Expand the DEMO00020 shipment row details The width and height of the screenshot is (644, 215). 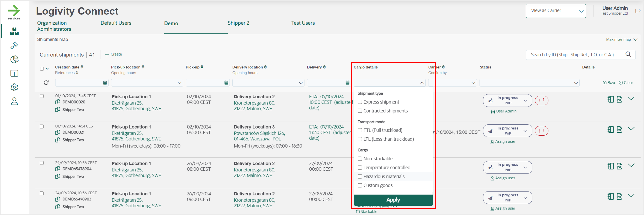(631, 98)
